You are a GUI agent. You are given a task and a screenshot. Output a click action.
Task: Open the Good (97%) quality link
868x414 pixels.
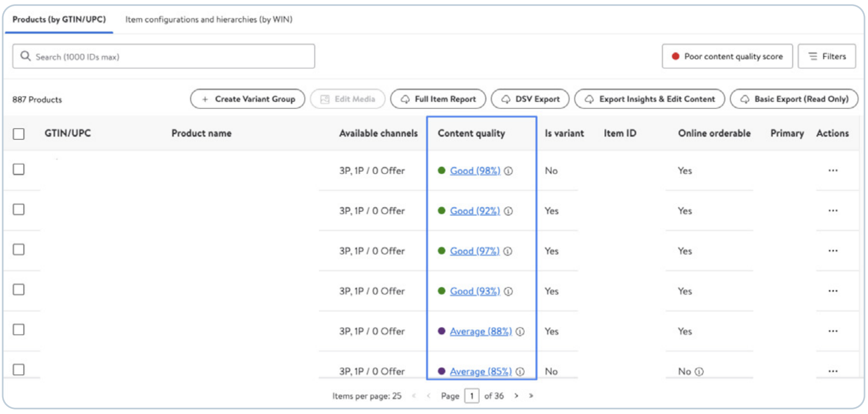pos(474,251)
